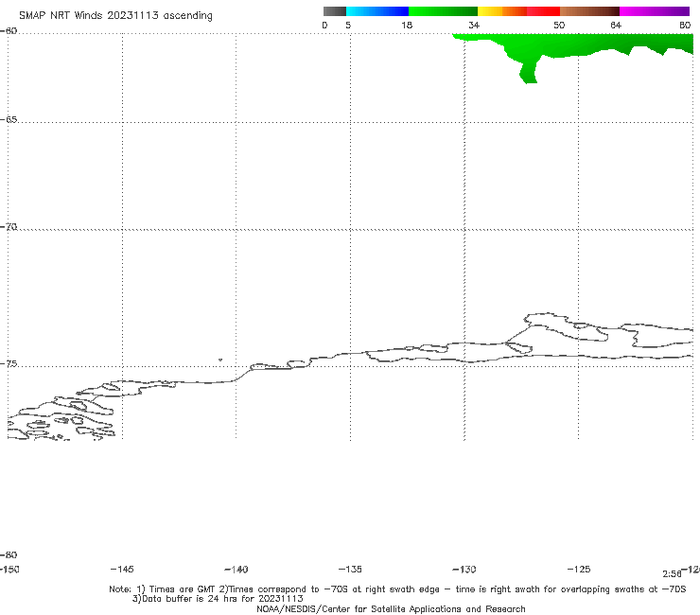Click the latitude label '-70'
700x615 pixels.
(x=9, y=227)
